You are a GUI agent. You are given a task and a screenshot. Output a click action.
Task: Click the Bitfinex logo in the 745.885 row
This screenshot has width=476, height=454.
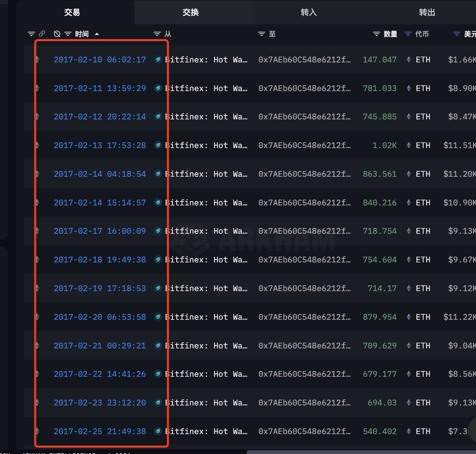tap(158, 117)
